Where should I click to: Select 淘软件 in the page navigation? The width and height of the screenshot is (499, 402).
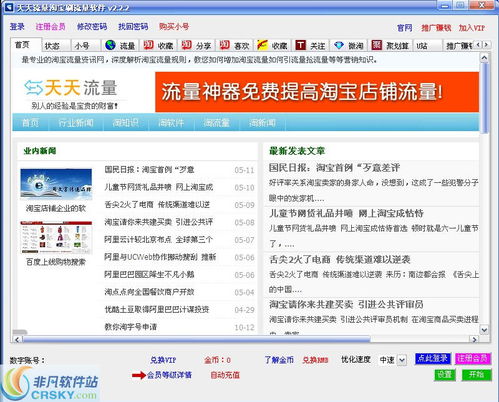click(171, 123)
